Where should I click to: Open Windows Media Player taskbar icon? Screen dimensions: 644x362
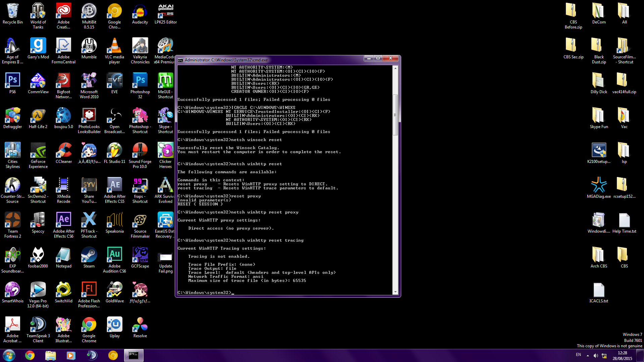pos(71,355)
